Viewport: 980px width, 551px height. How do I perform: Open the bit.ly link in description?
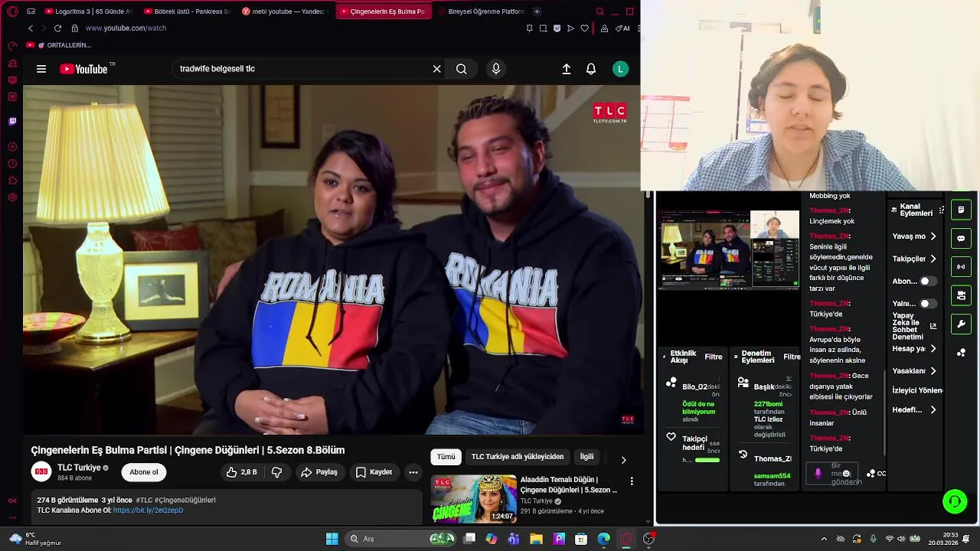tap(148, 510)
